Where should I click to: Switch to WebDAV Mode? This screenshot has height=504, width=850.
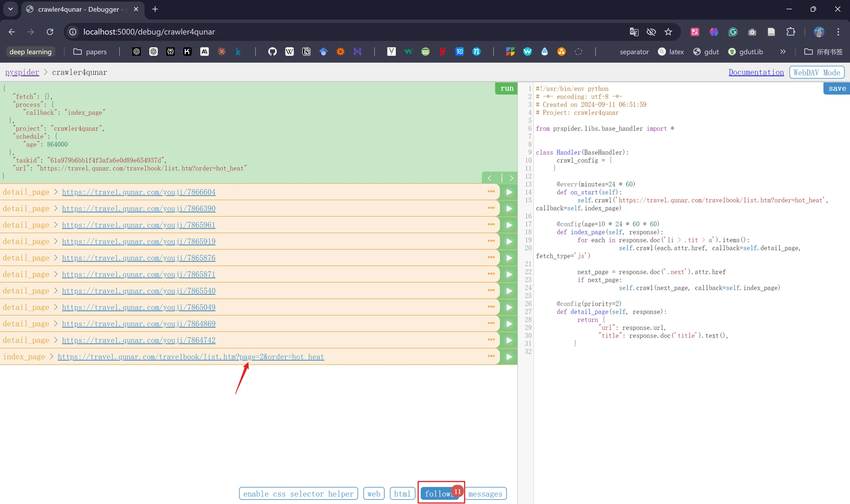coord(816,72)
